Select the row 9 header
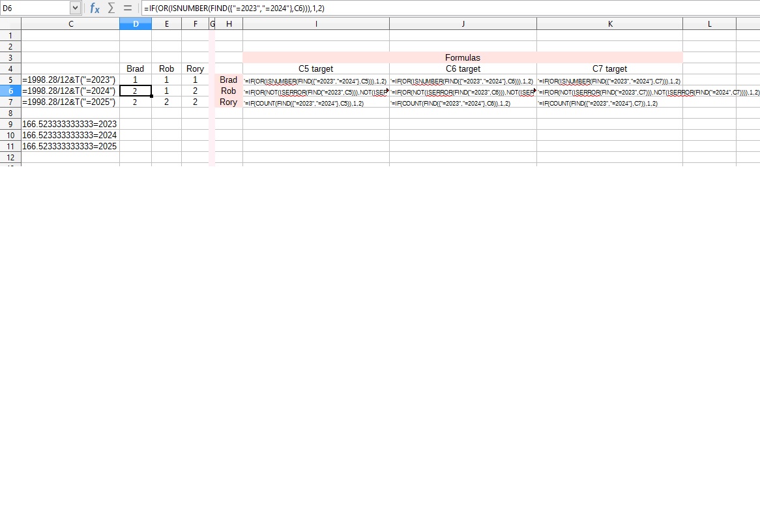 click(x=10, y=124)
